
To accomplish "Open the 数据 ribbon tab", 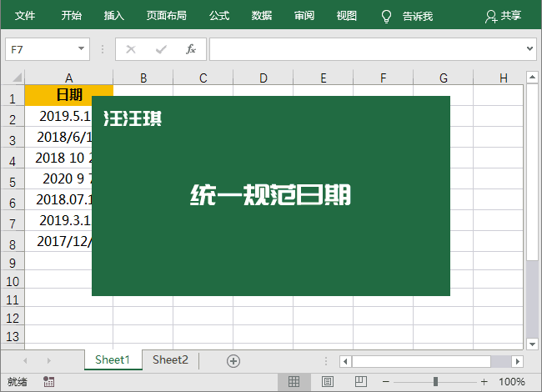I will click(262, 16).
